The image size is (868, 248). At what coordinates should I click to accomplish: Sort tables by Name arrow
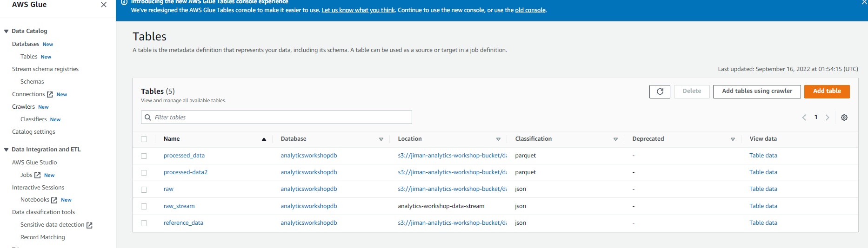(x=264, y=139)
